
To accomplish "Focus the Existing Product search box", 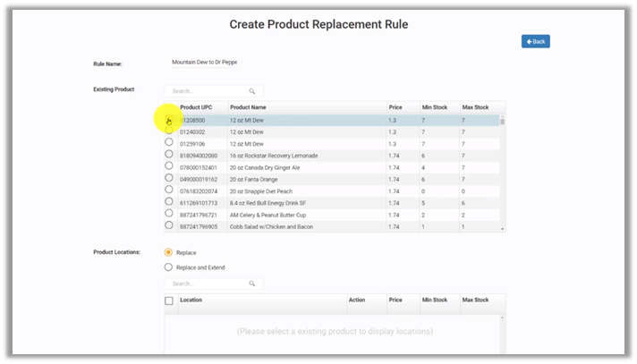I will 206,91.
